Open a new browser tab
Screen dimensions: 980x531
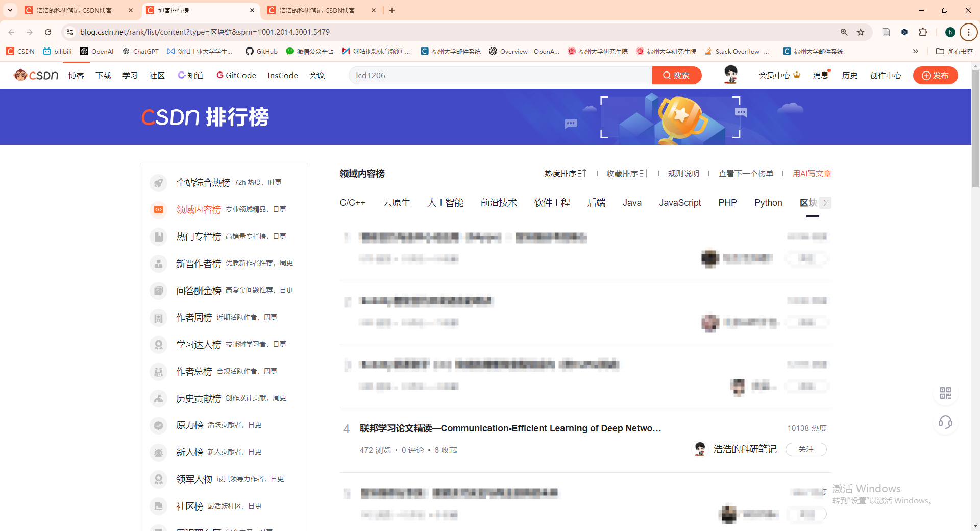point(392,10)
